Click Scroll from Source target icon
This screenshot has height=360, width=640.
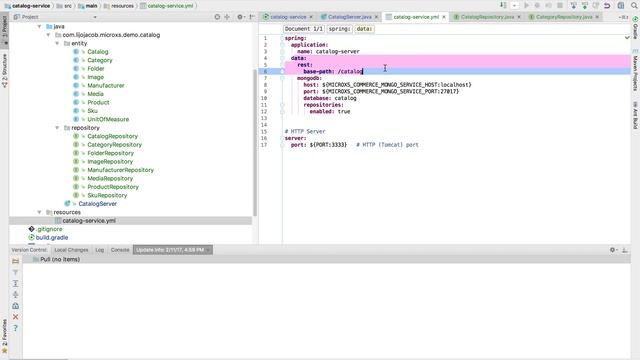[x=217, y=17]
